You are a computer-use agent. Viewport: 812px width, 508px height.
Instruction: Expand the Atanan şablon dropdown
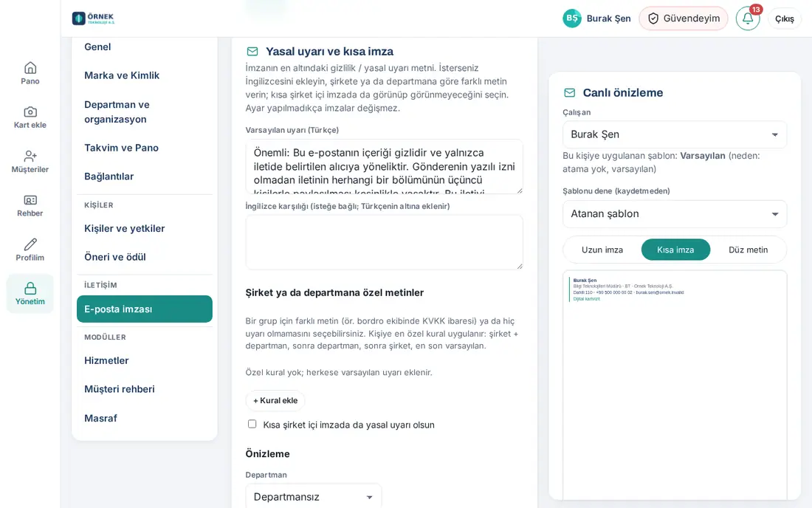coord(674,214)
